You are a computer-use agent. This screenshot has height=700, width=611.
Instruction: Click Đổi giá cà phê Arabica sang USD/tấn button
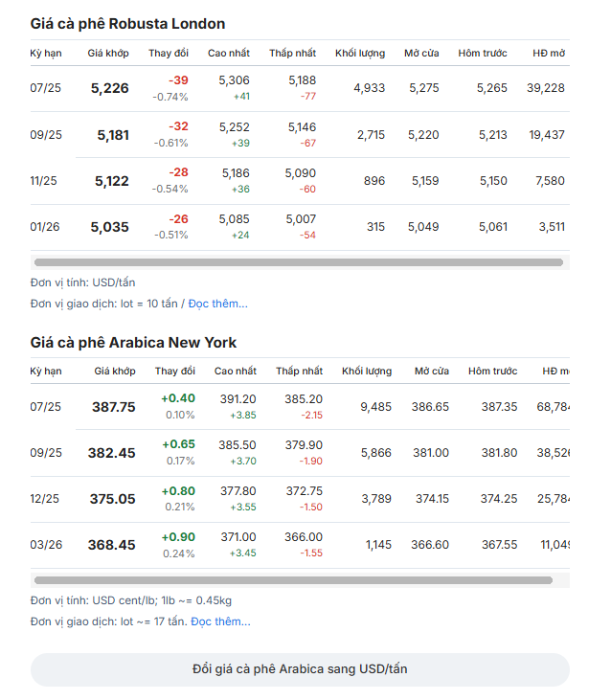coord(300,669)
